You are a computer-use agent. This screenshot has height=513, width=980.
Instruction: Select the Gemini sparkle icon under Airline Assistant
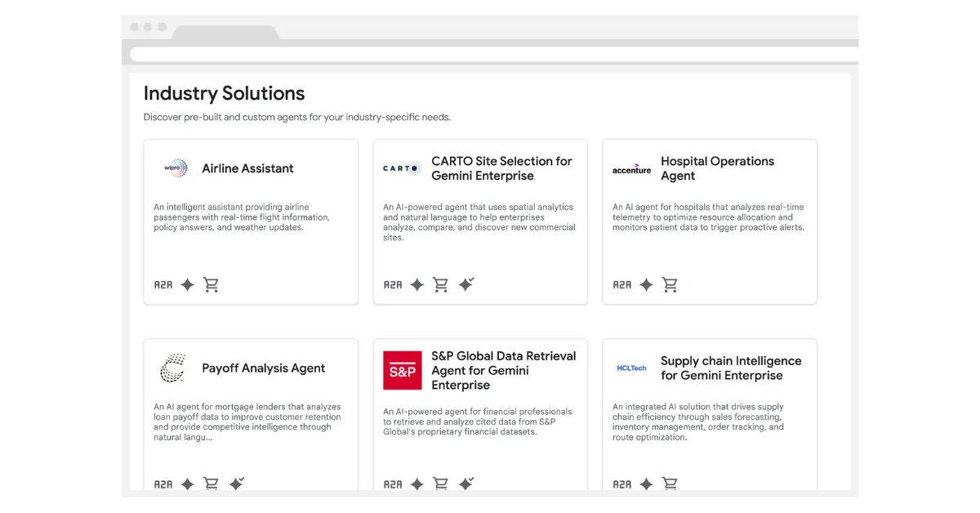186,284
